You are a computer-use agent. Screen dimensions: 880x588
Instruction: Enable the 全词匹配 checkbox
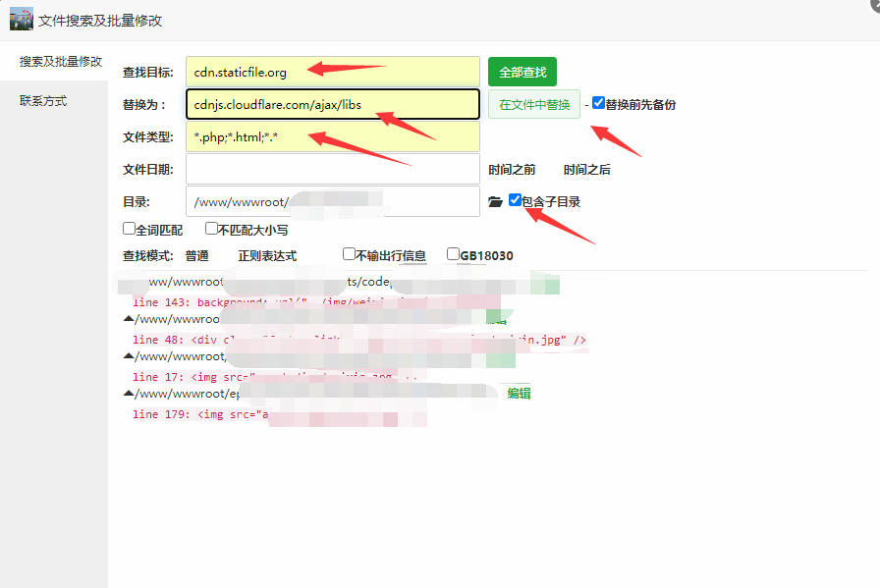[129, 229]
